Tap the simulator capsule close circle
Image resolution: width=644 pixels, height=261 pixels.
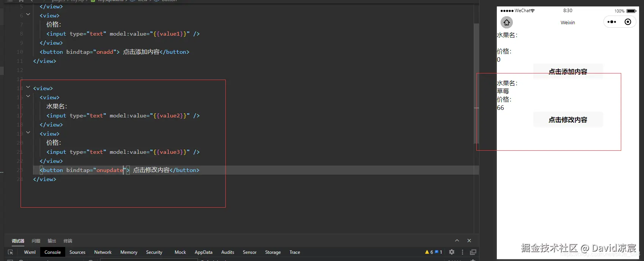point(628,22)
